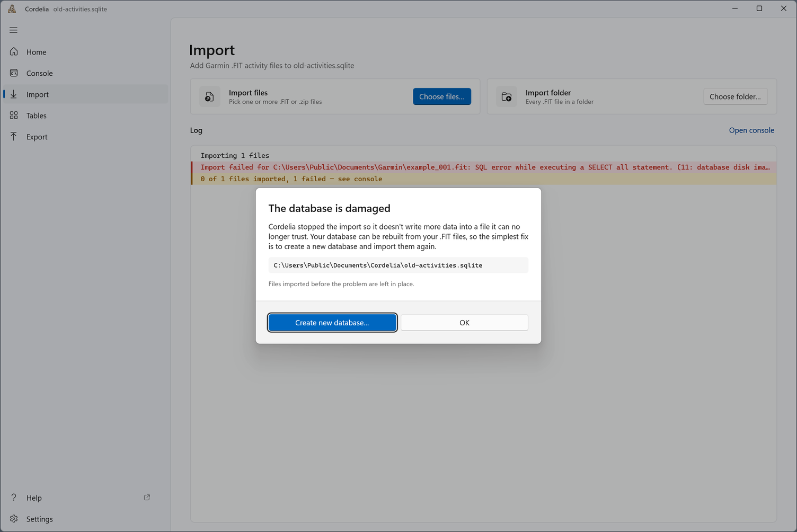Click the Import page heading
This screenshot has width=797, height=532.
pyautogui.click(x=212, y=50)
